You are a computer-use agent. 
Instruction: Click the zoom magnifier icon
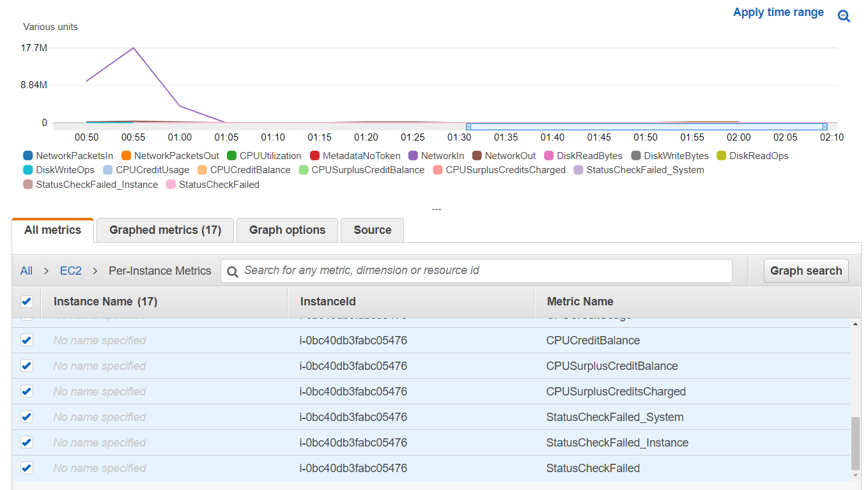[844, 16]
